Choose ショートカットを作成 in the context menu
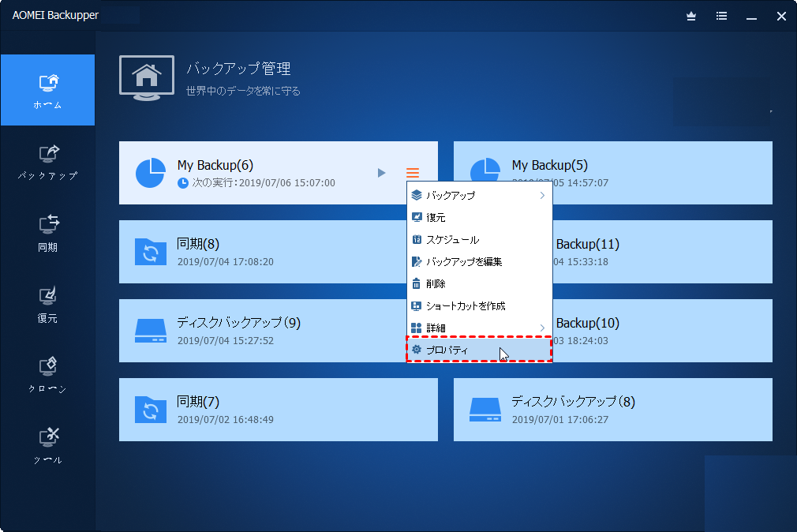Screen dimensions: 797x532 [x=479, y=305]
